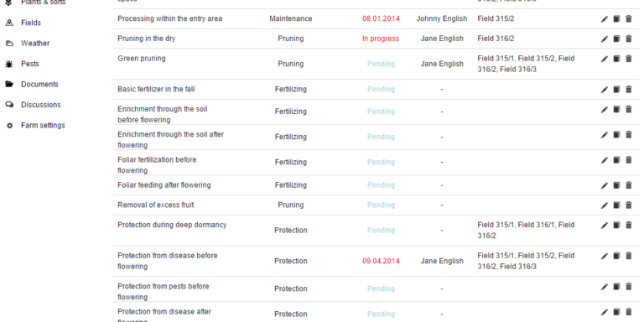Edit the Pruning in the dry task
Screen dimensions: 644x322
[x=604, y=39]
